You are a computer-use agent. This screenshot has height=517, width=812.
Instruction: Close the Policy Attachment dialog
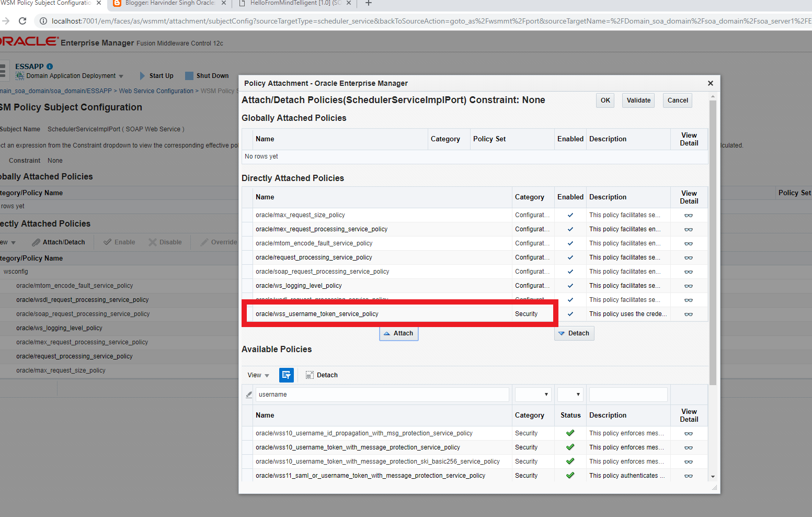tap(710, 83)
